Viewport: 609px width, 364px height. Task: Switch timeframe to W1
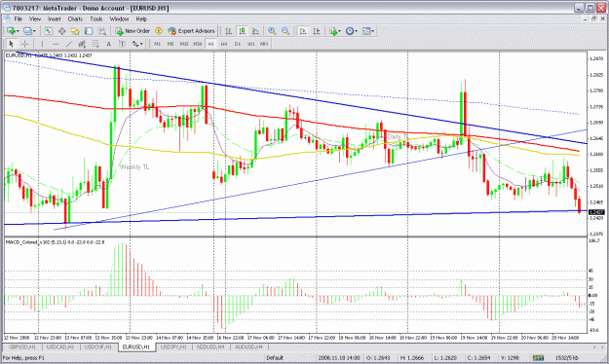[250, 44]
